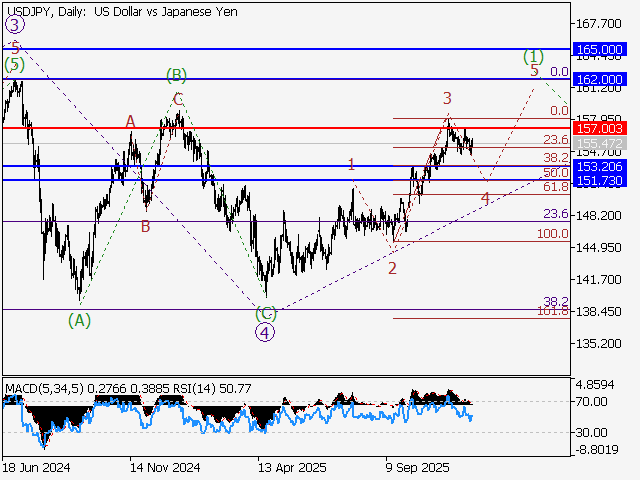Click the 61.8 Fibonacci retracement label

point(555,187)
